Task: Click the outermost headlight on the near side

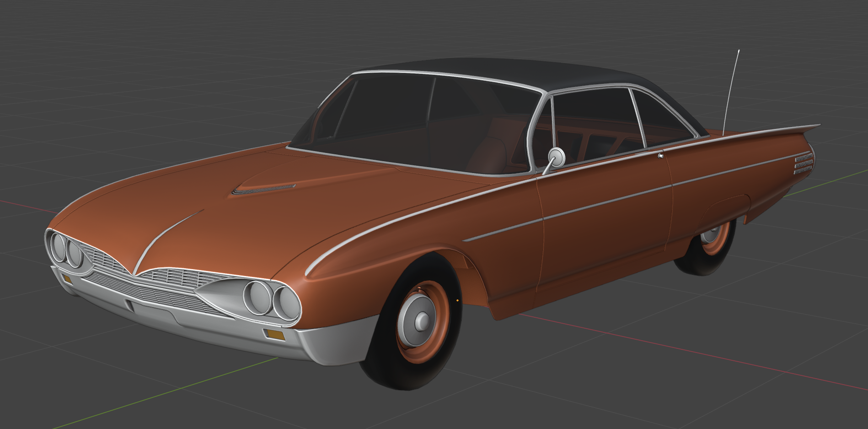Action: point(288,303)
